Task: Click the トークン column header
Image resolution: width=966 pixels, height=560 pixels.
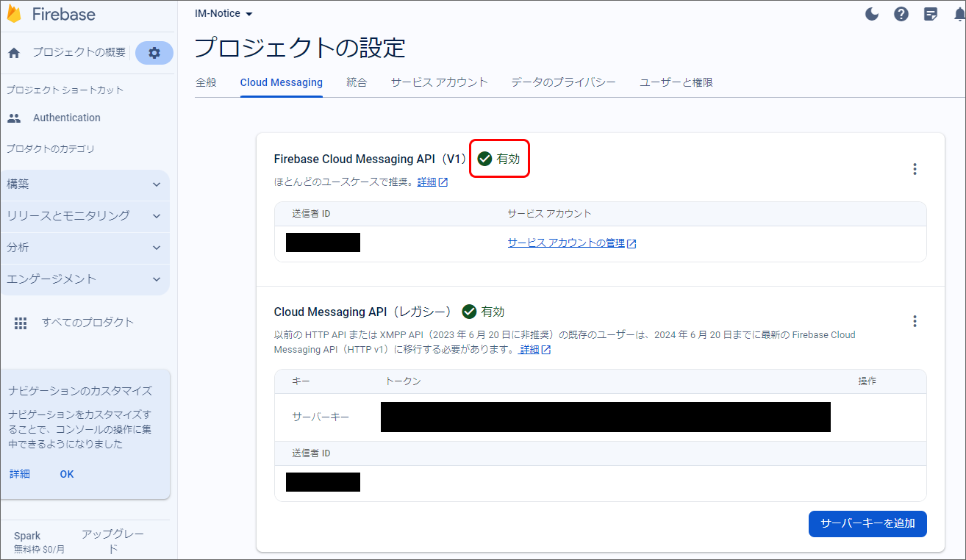Action: 403,381
